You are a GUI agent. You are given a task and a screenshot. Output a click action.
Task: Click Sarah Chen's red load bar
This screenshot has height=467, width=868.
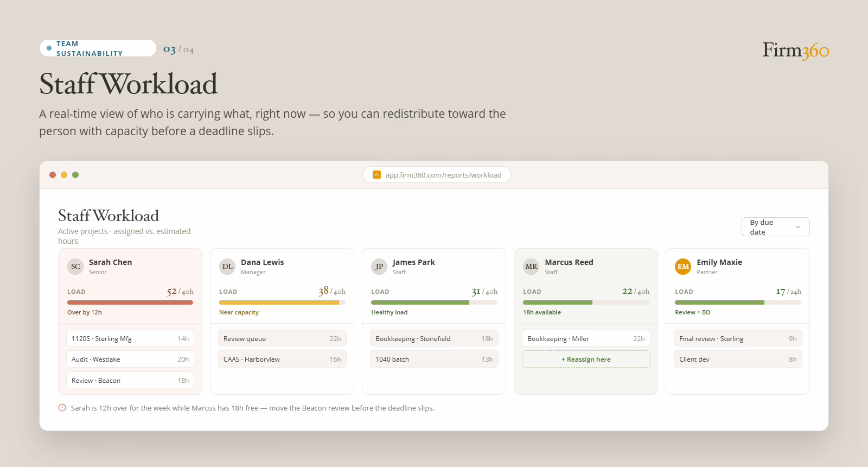tap(130, 302)
